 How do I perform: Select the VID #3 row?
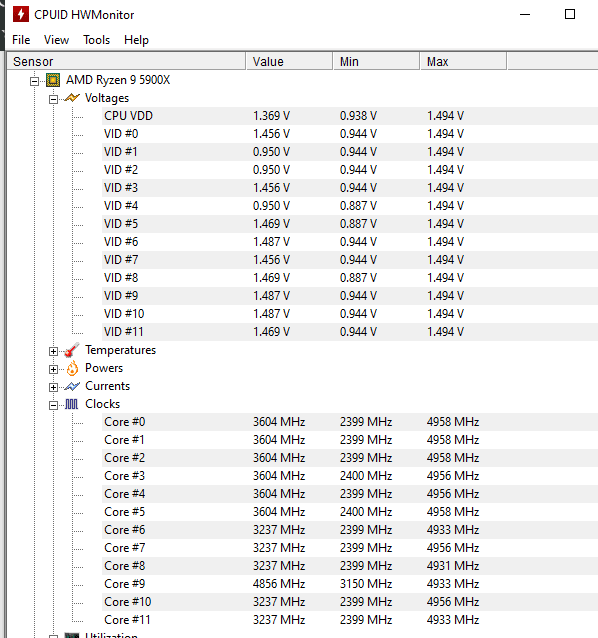pyautogui.click(x=350, y=188)
